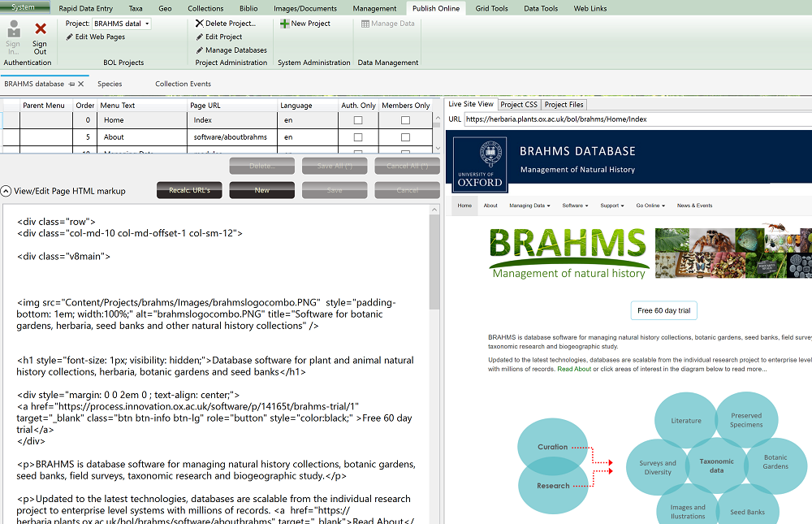Click Edit Web Pages pencil item

click(x=95, y=37)
